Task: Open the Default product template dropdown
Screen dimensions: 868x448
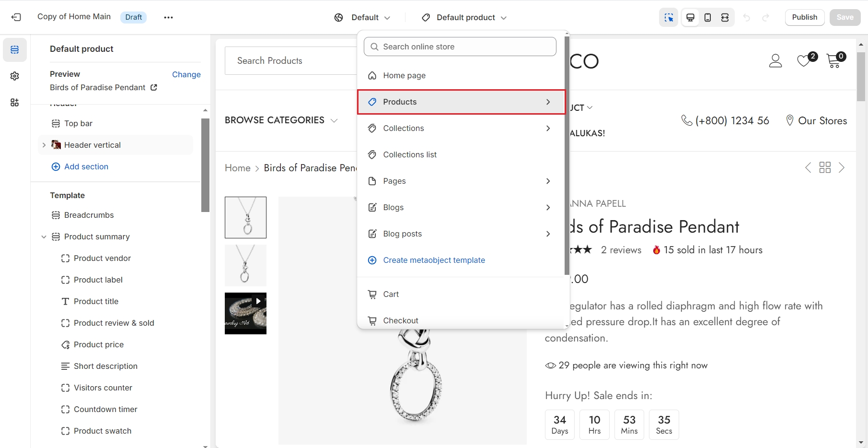Action: tap(464, 17)
